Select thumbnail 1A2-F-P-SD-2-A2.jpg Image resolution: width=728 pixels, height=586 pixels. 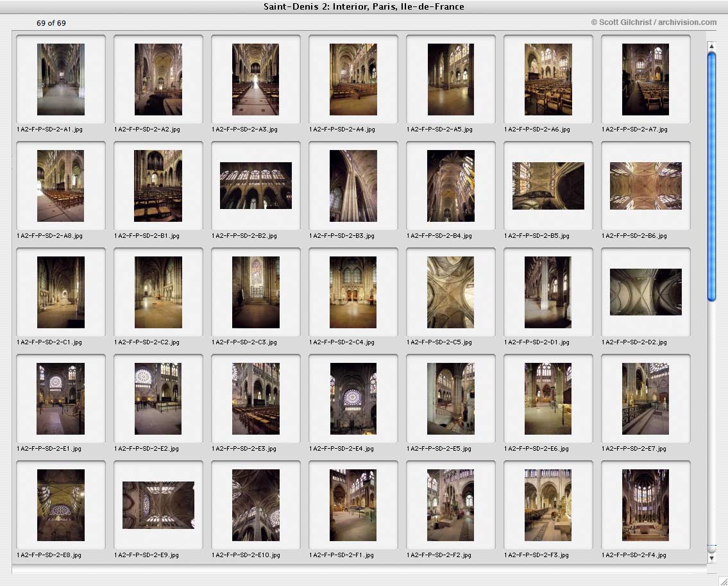(x=158, y=80)
